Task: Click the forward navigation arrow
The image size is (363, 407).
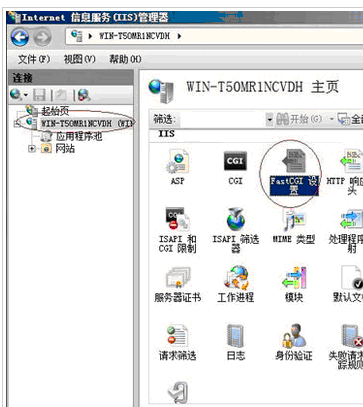Action: [42, 37]
